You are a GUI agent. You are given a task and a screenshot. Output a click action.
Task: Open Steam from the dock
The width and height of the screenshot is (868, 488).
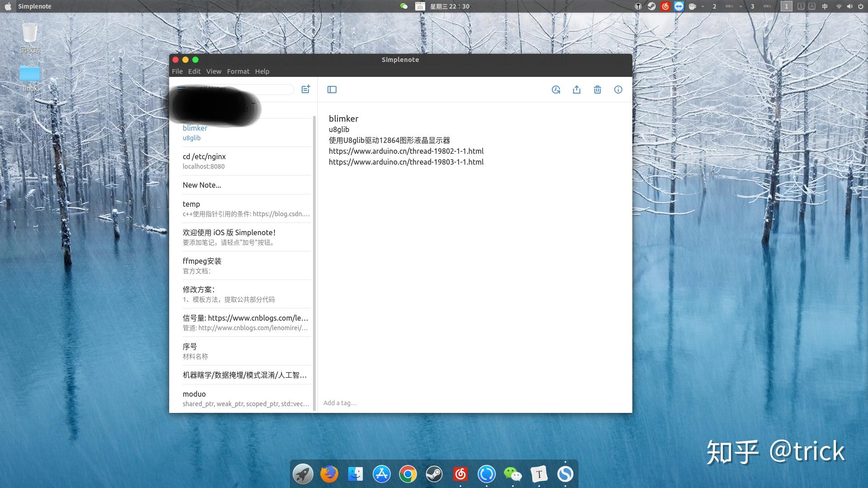pos(434,474)
